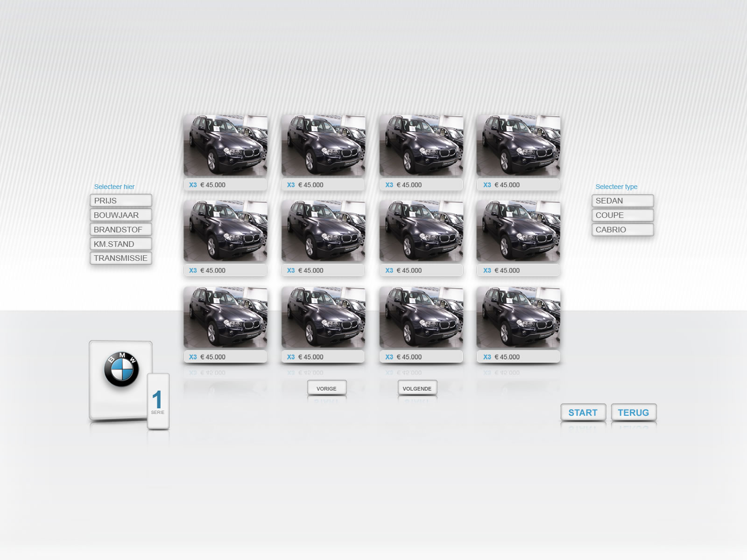Open first row, second column car photo
Viewport: 747px width, 560px height.
tap(323, 146)
